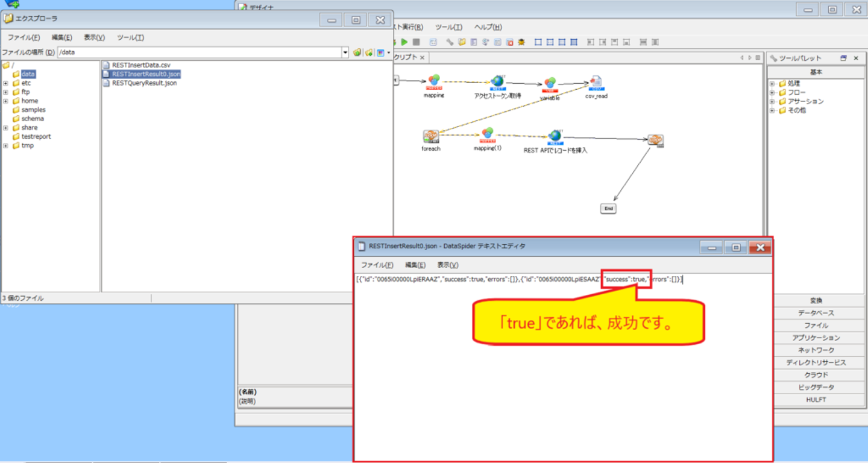Select the variable component icon

[550, 84]
